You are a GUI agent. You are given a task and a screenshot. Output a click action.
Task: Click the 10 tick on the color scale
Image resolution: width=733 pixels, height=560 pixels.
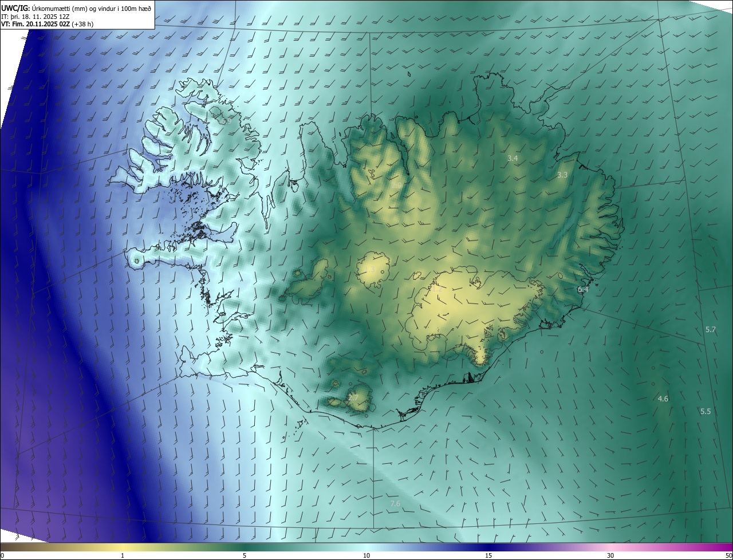click(x=366, y=555)
